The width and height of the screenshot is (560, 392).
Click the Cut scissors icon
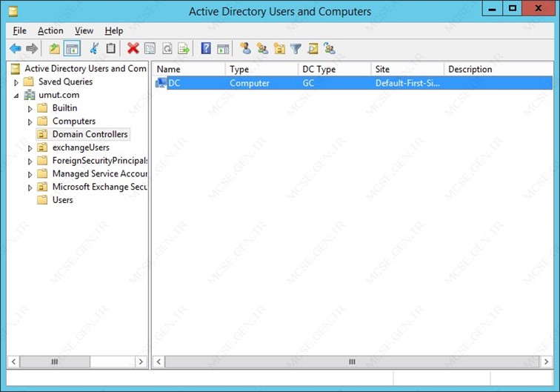pyautogui.click(x=94, y=48)
